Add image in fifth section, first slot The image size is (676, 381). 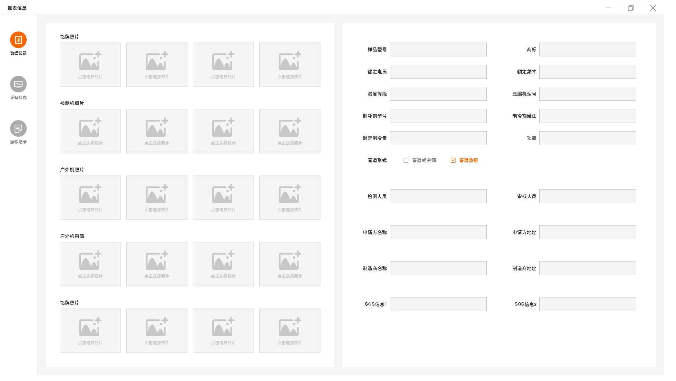(x=90, y=331)
